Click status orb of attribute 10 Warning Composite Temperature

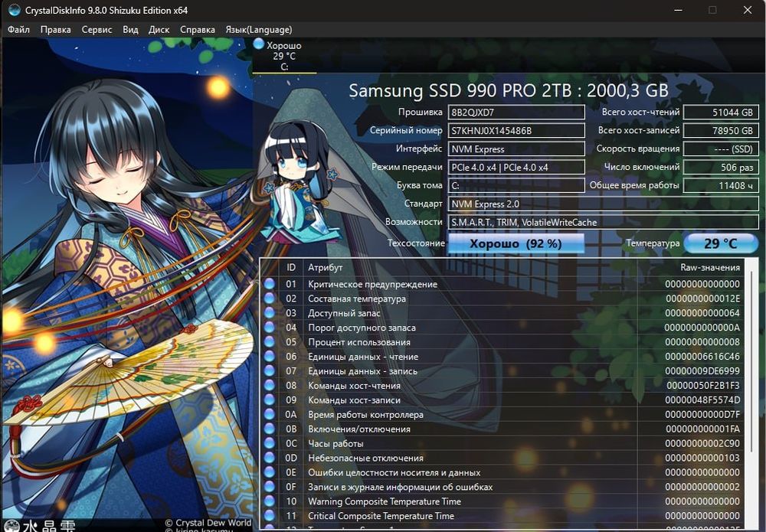(269, 501)
